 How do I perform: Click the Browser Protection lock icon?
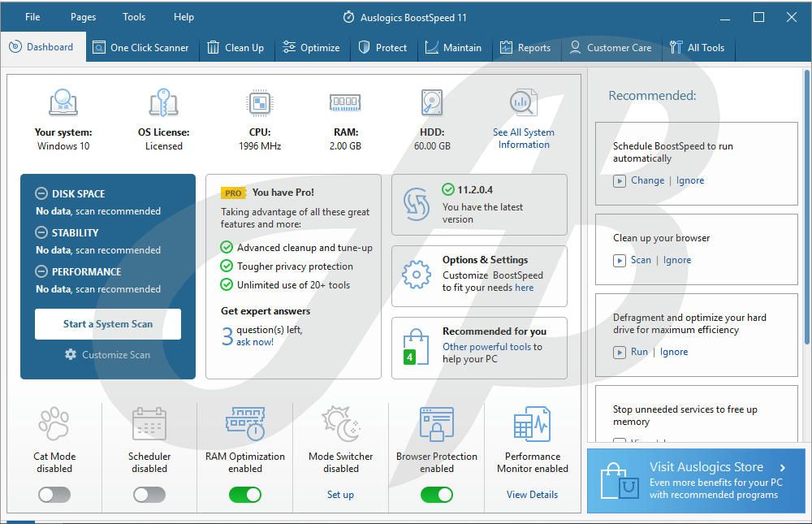[437, 424]
